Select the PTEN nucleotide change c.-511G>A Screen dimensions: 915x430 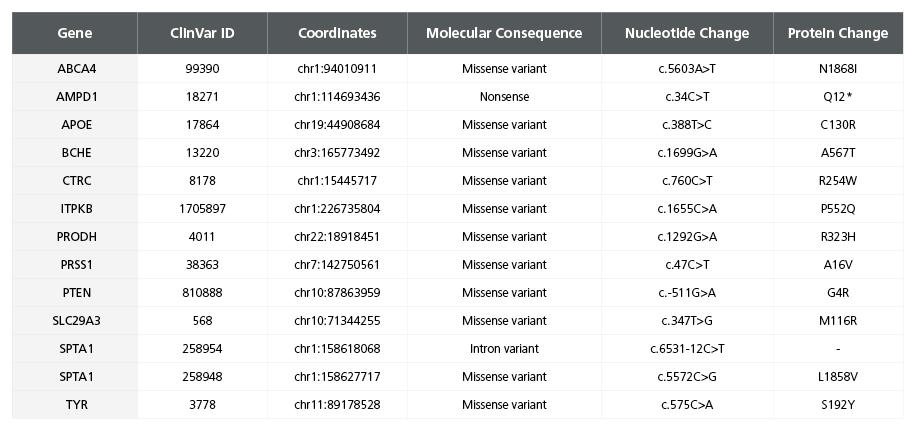coord(687,293)
